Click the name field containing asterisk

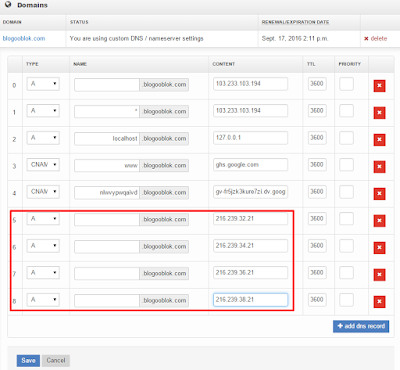tap(107, 112)
